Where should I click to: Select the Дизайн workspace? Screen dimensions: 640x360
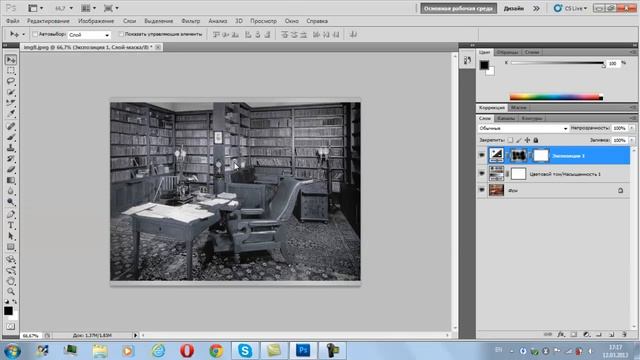pos(514,8)
